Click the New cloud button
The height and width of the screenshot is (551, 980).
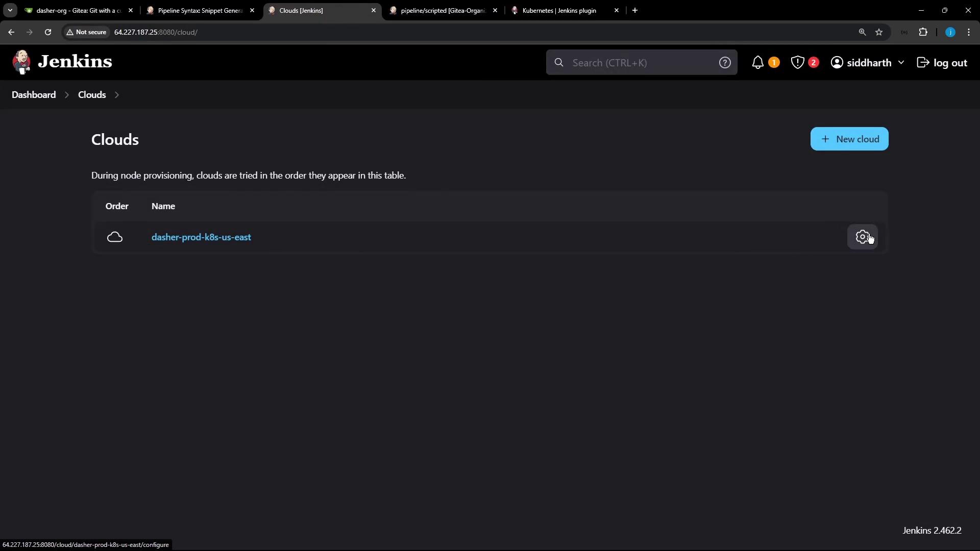[849, 139]
